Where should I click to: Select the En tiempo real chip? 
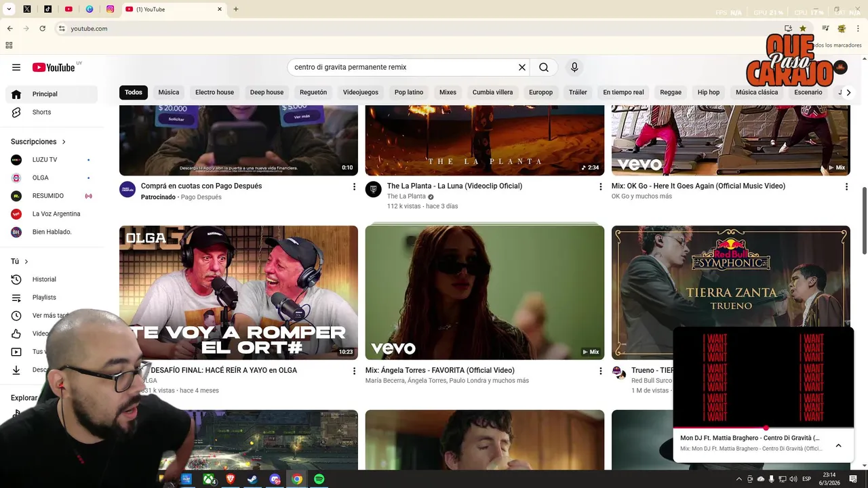[623, 92]
